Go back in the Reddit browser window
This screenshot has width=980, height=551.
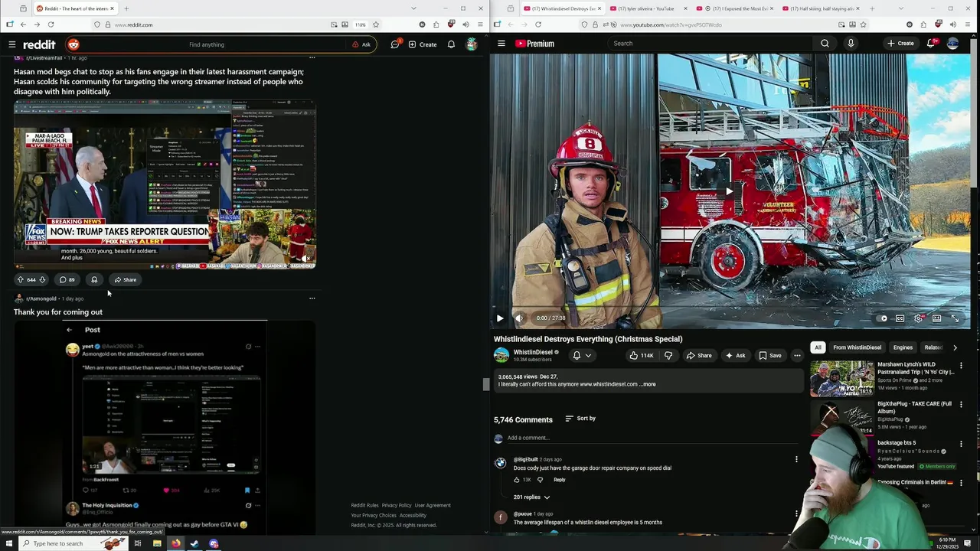tap(23, 24)
